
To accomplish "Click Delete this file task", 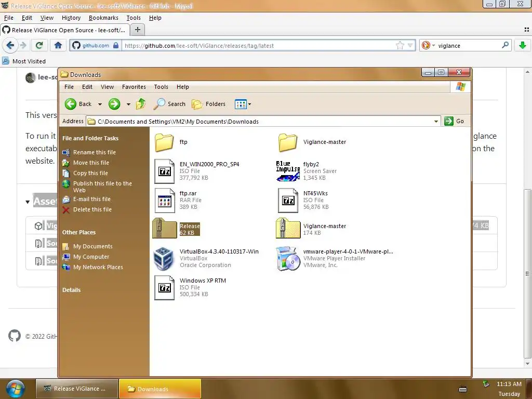I will coord(92,210).
